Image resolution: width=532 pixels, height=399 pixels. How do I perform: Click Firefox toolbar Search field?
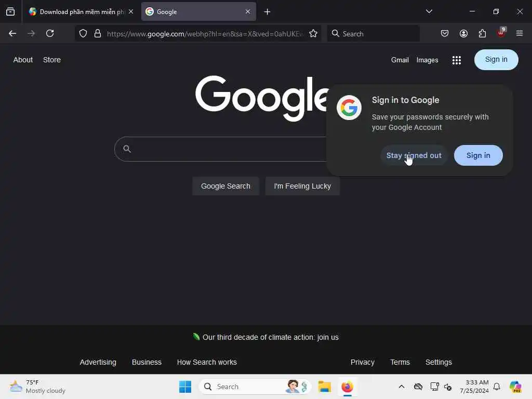pos(373,34)
